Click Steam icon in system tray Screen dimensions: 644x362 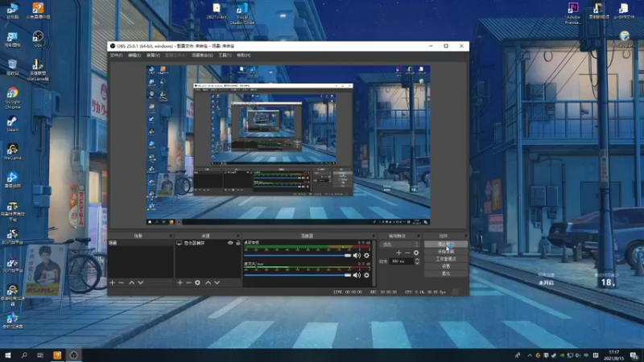(x=554, y=356)
